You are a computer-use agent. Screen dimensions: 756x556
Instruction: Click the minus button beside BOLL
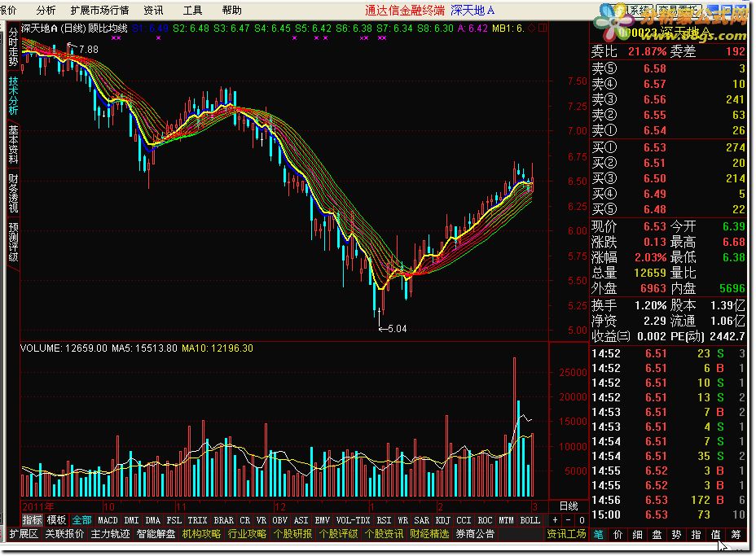(x=569, y=520)
